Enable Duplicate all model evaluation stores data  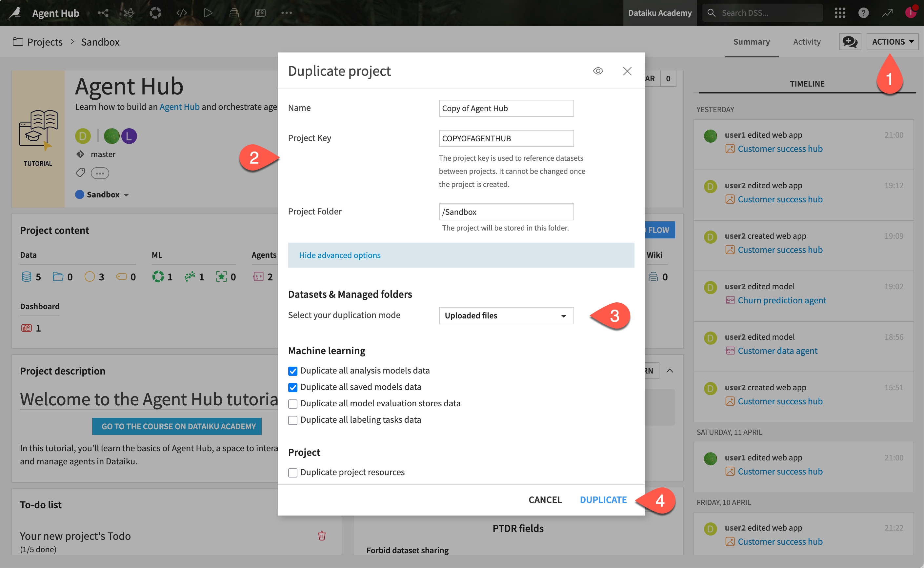pyautogui.click(x=292, y=404)
